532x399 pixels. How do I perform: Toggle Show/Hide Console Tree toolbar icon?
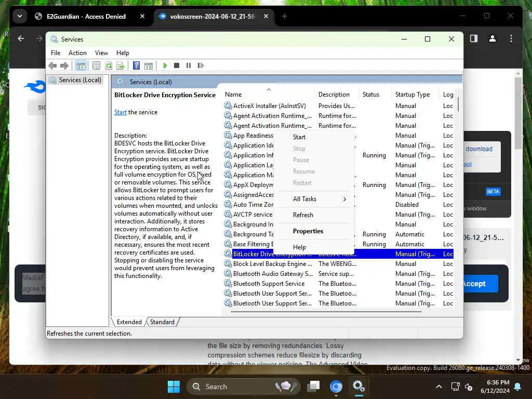(x=81, y=65)
